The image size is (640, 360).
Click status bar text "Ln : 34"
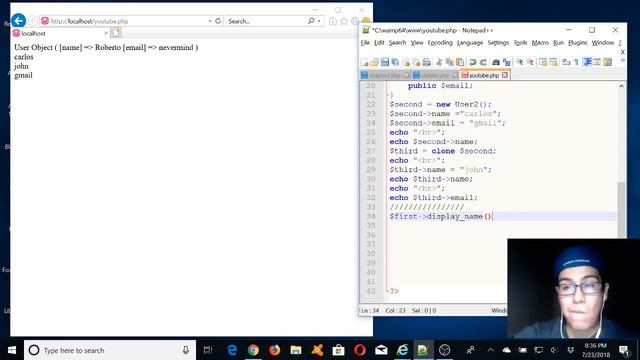tap(370, 311)
